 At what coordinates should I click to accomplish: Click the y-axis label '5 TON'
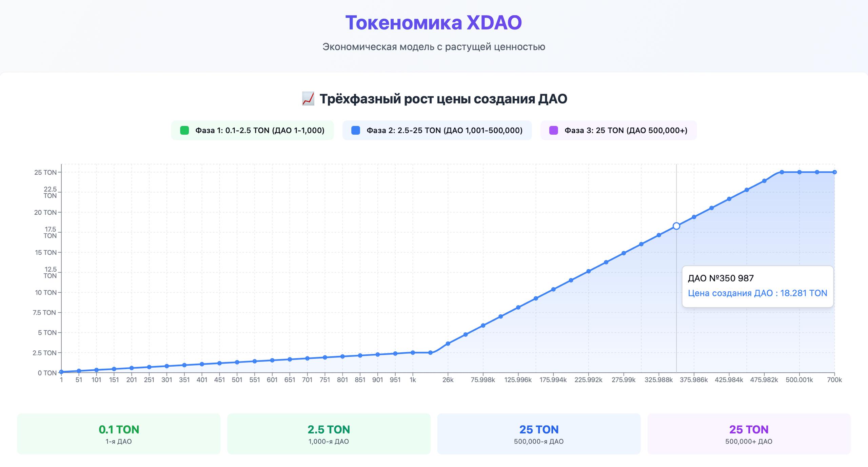47,332
